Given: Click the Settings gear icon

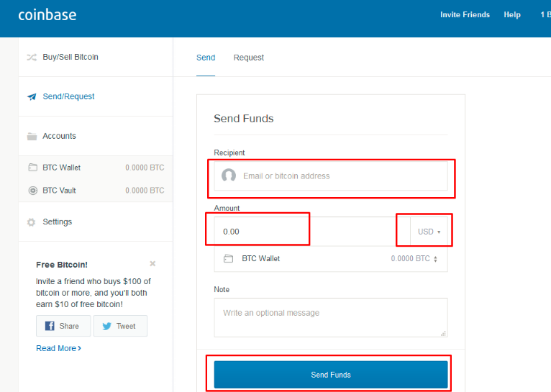Looking at the screenshot, I should point(32,222).
